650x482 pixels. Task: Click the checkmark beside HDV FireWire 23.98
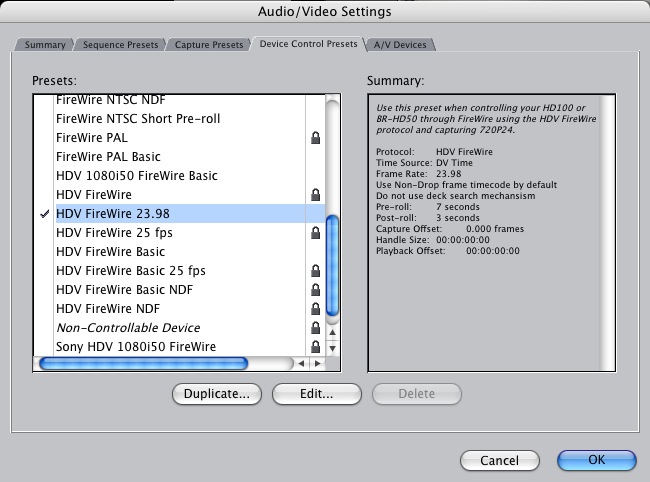tap(43, 214)
